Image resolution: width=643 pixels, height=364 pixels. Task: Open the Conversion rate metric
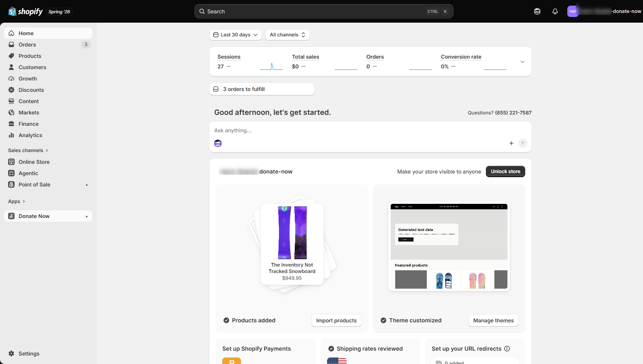pos(473,62)
